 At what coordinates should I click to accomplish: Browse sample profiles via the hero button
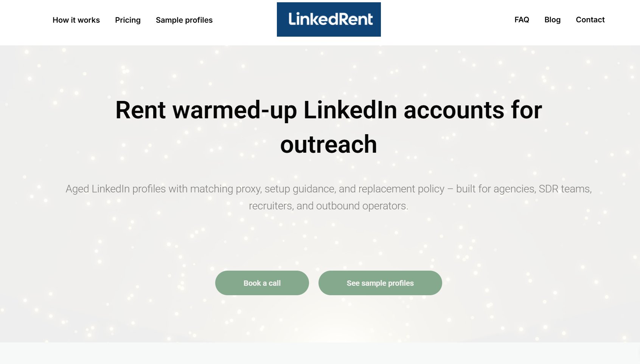click(380, 283)
